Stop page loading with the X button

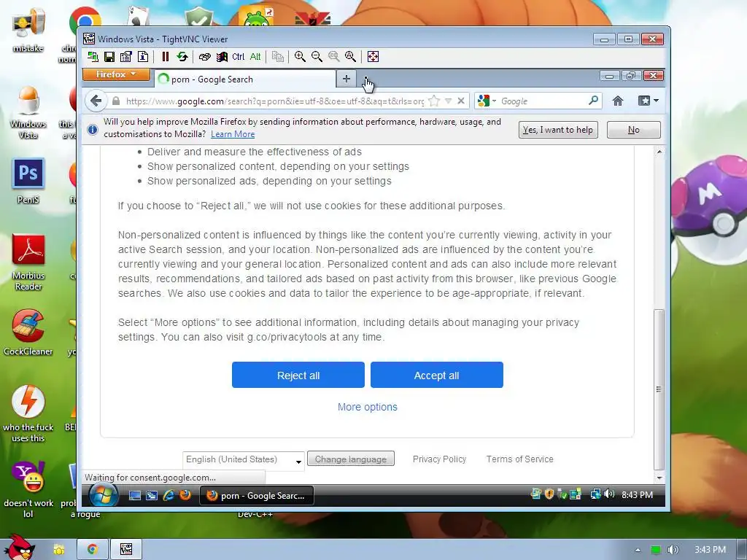461,101
